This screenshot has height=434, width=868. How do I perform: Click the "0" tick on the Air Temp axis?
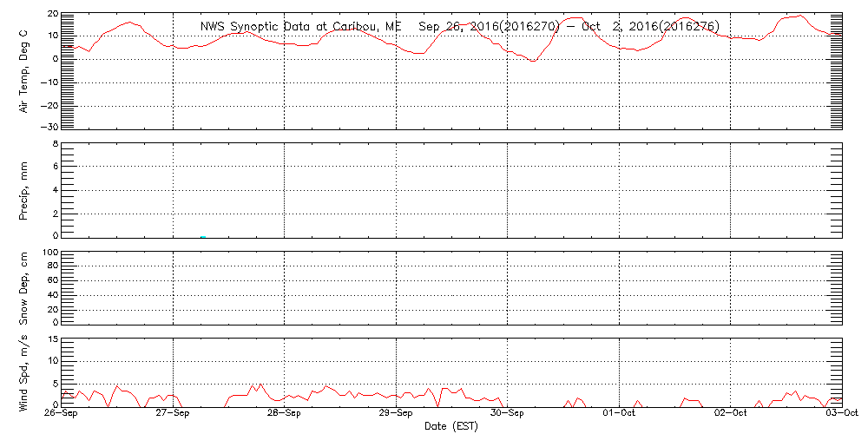click(55, 59)
